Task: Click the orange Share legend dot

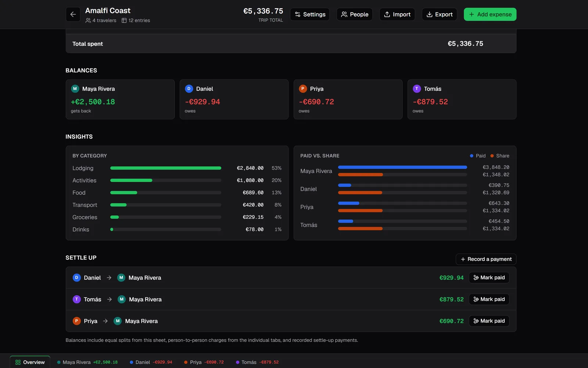Action: pyautogui.click(x=492, y=156)
